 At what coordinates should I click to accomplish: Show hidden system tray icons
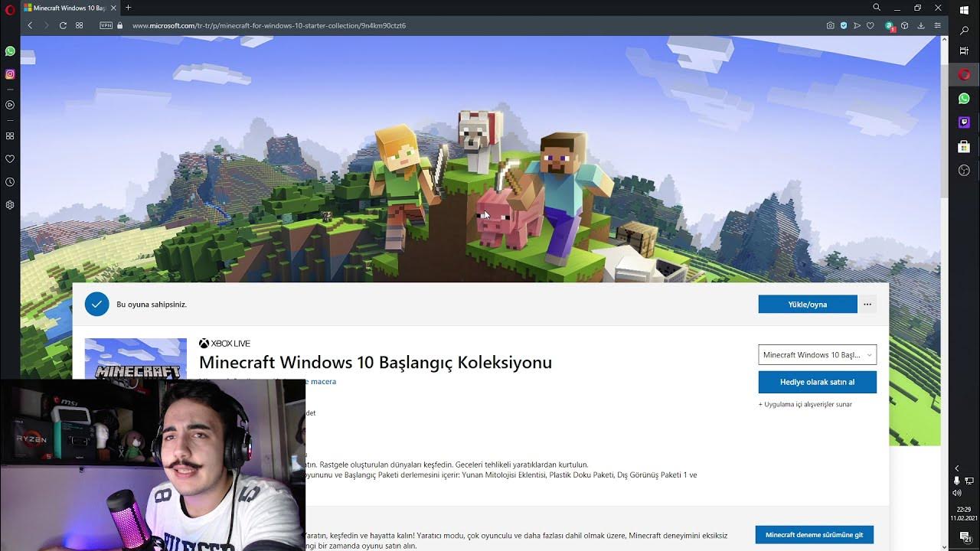pos(957,468)
